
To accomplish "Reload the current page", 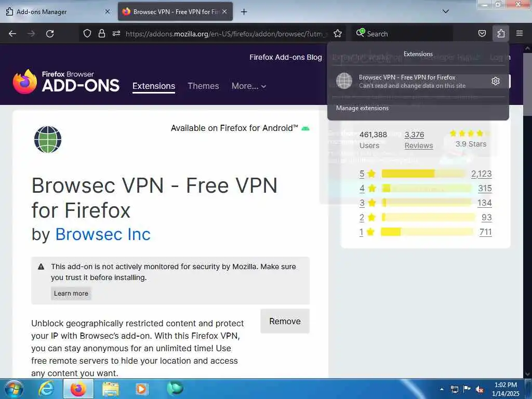I will (50, 34).
